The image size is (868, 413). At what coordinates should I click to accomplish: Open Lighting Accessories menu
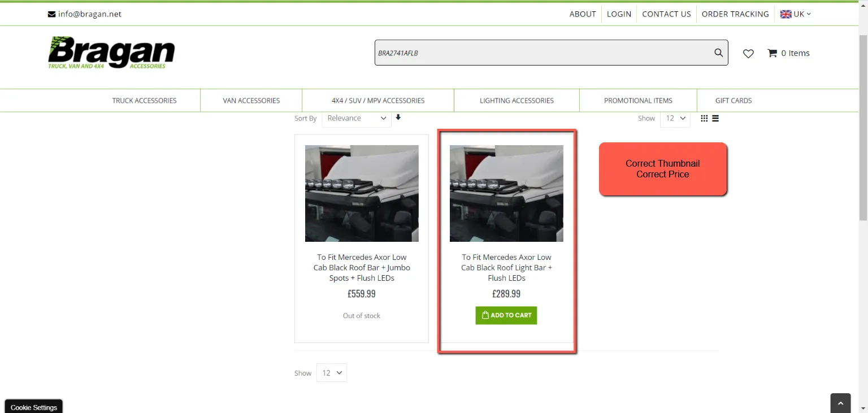coord(517,101)
